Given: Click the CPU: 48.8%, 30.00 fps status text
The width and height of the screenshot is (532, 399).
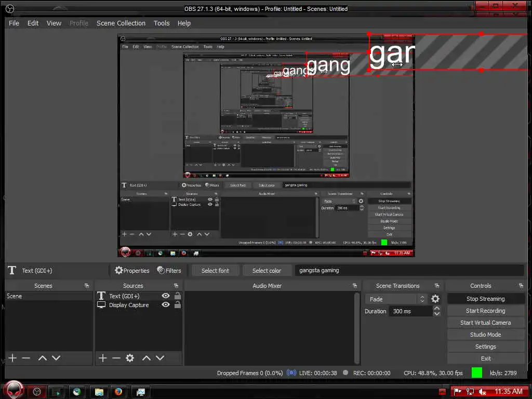Looking at the screenshot, I should click(433, 373).
